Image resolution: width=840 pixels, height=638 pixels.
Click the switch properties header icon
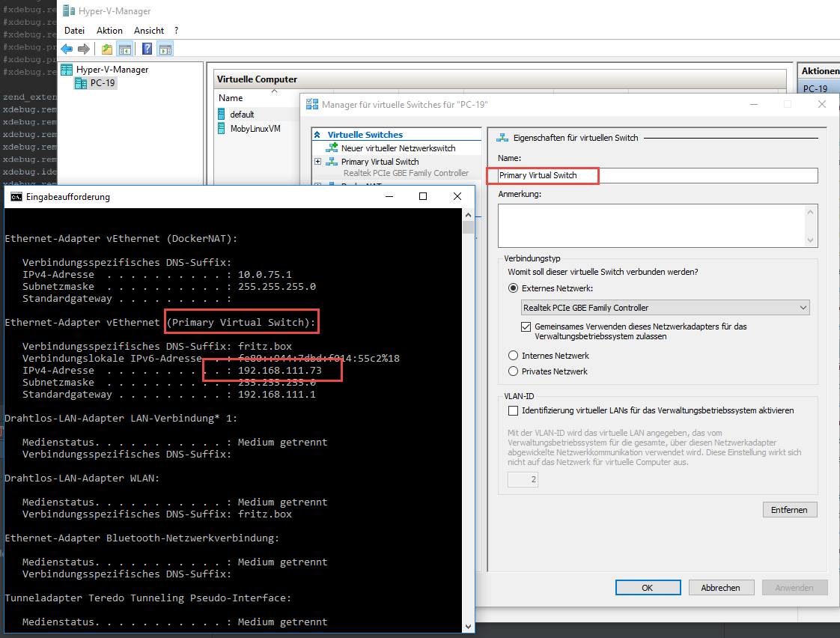click(502, 138)
